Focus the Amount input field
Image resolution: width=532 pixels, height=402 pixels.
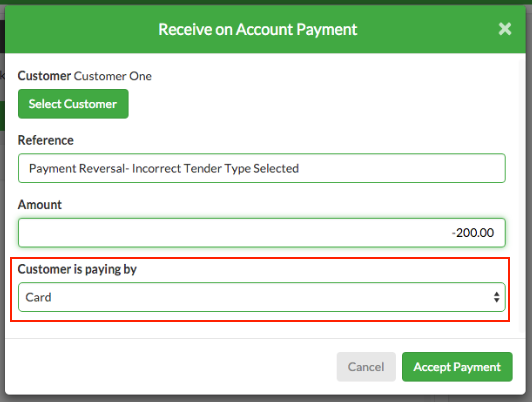[262, 233]
